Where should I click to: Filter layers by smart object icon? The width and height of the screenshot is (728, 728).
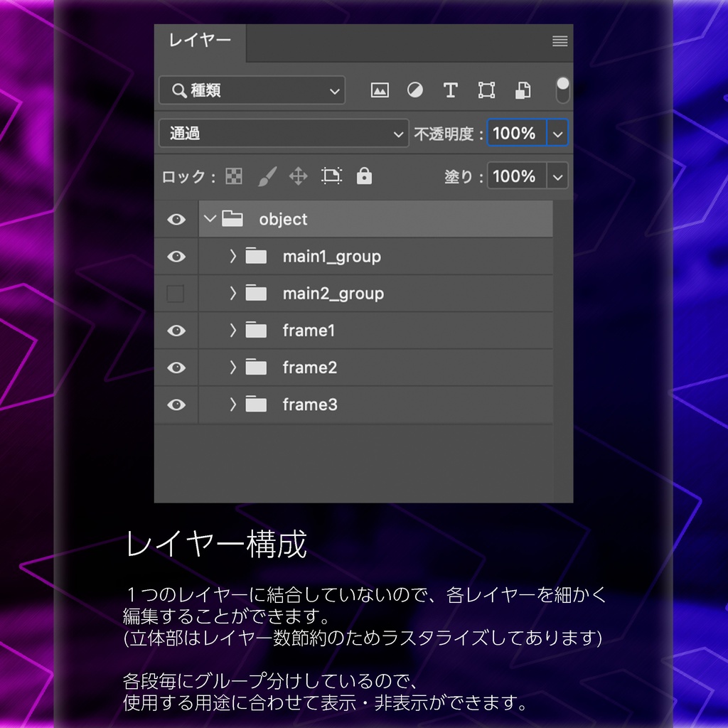(x=523, y=90)
